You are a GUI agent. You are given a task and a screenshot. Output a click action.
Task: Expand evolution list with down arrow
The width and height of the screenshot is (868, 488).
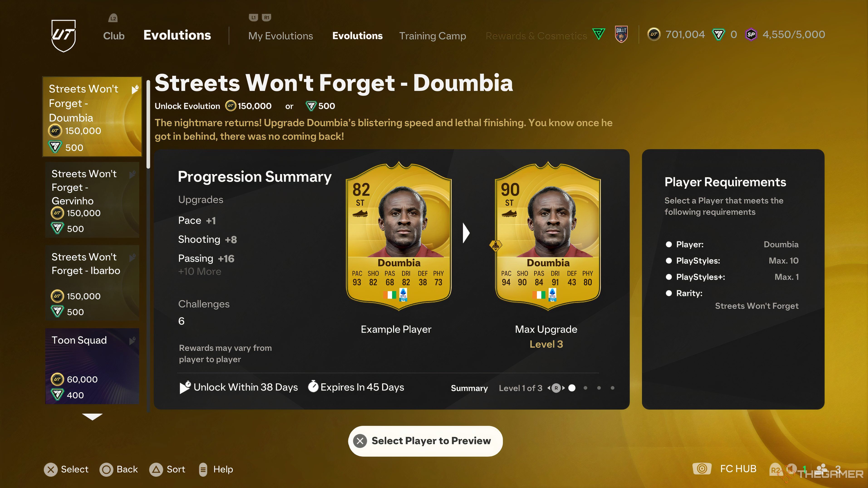coord(92,417)
